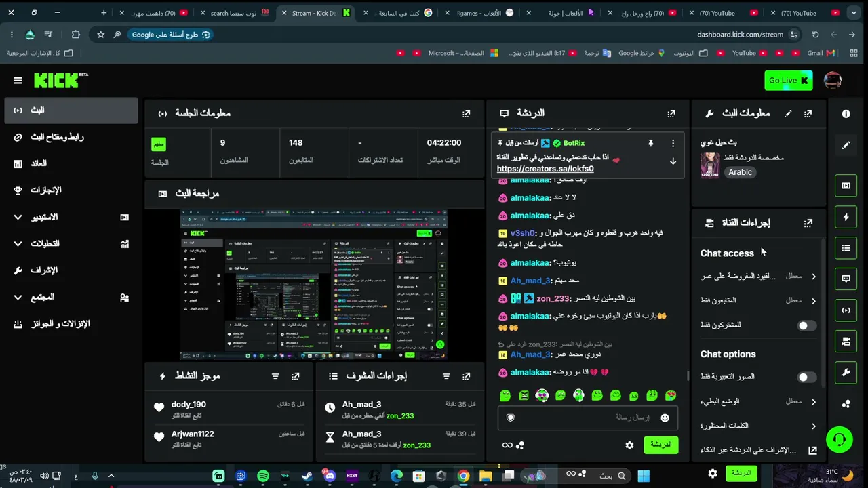Click the info icon in right sidebar

tap(846, 114)
